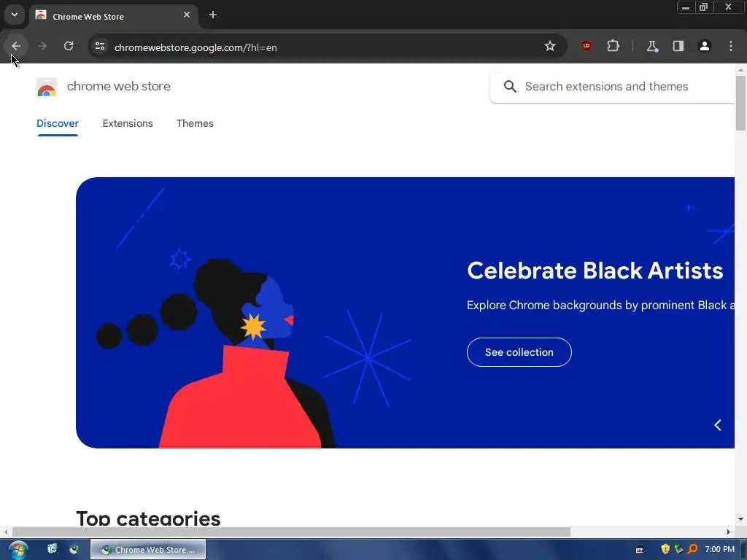The height and width of the screenshot is (560, 747).
Task: Bookmark this page with the star icon
Action: (550, 46)
